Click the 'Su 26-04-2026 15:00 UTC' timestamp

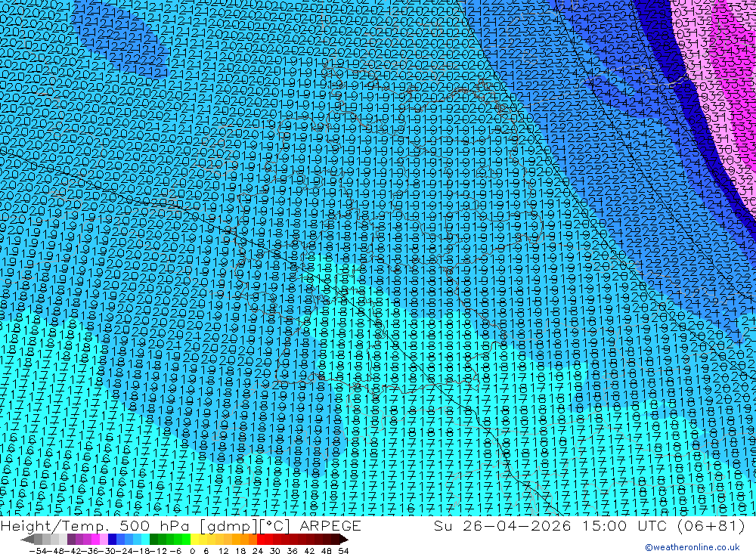coord(552,525)
